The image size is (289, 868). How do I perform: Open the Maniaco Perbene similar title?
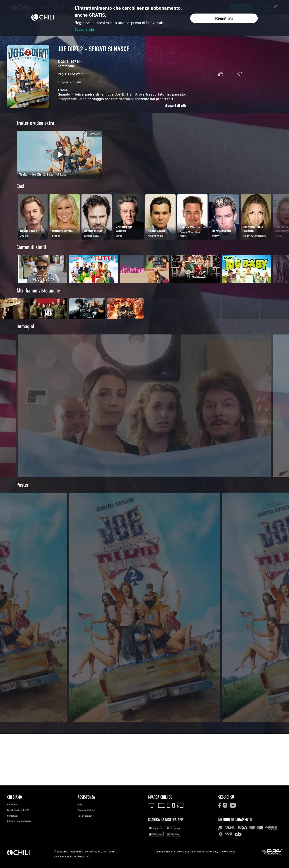coord(42,269)
